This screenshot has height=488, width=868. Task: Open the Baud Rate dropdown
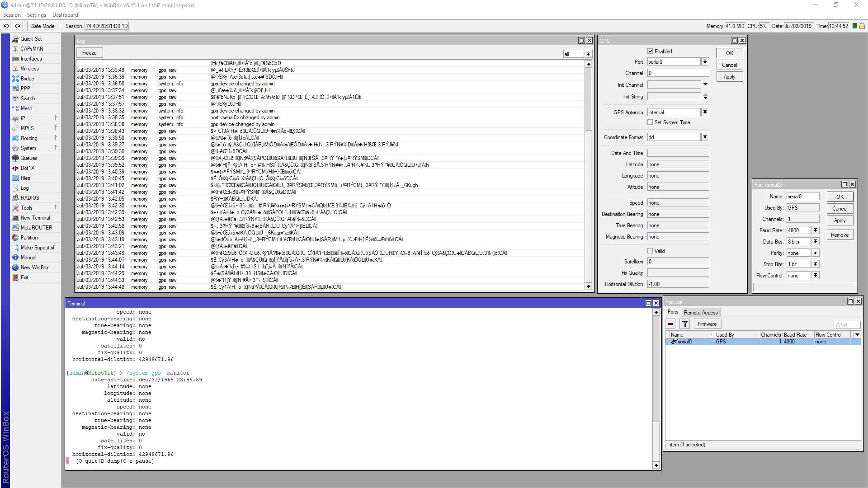[x=815, y=230]
